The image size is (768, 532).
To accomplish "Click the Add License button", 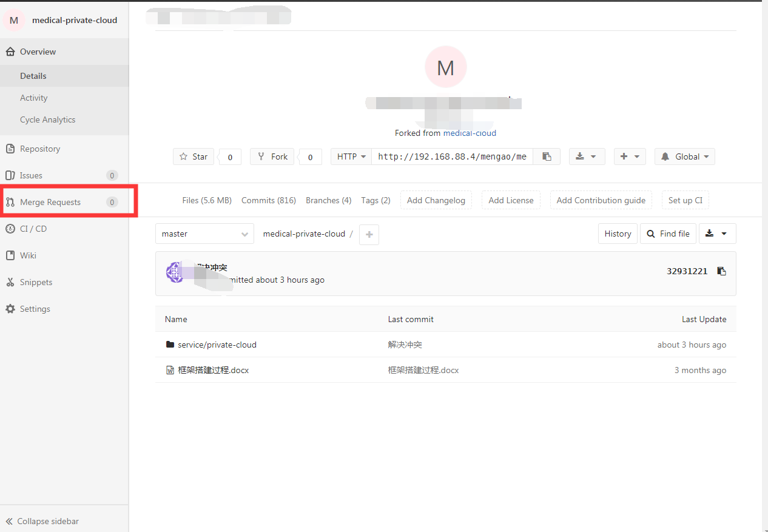I will pos(510,200).
